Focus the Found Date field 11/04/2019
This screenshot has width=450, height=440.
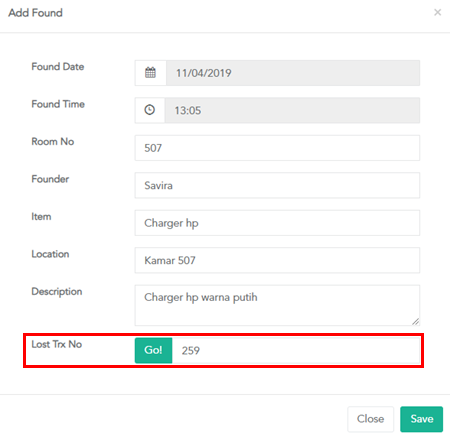pyautogui.click(x=293, y=73)
